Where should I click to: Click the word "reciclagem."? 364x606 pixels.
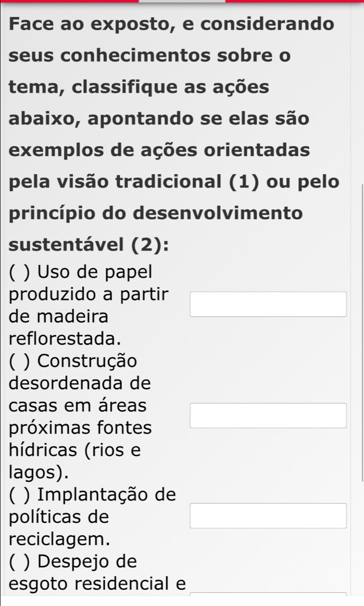[59, 540]
